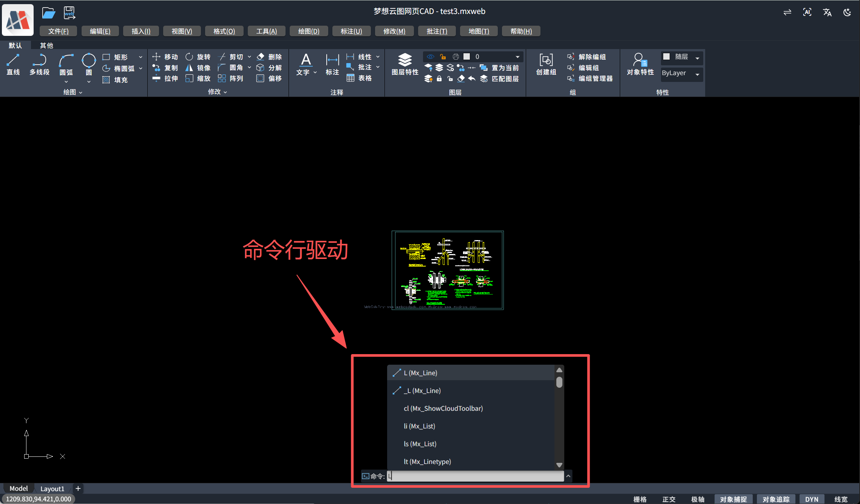Click Match Layer (匹配图层)
The image size is (860, 504).
click(x=500, y=79)
